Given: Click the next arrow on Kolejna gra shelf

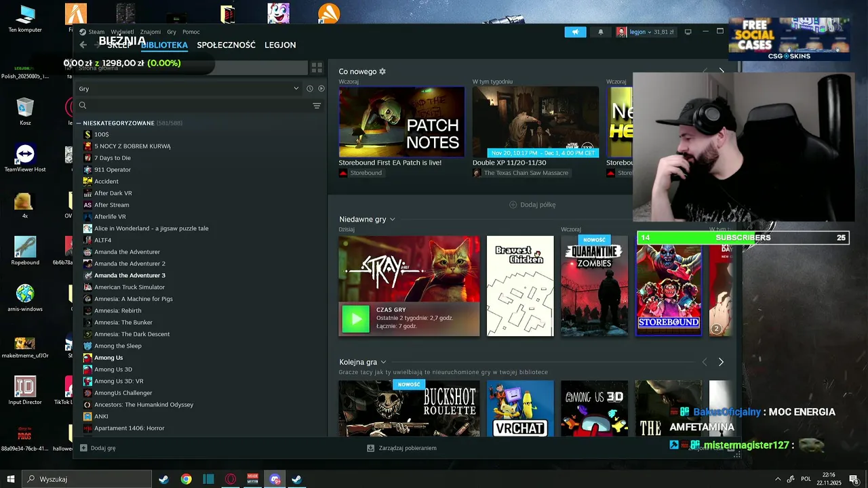Looking at the screenshot, I should 721,363.
